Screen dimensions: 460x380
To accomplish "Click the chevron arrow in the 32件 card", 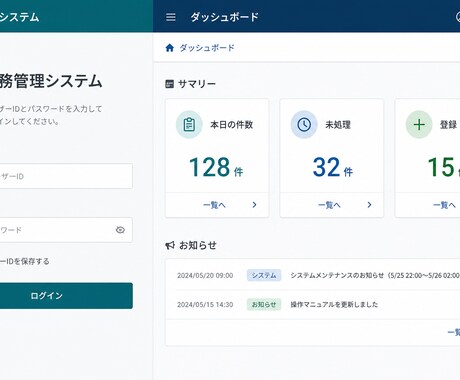I will [369, 205].
